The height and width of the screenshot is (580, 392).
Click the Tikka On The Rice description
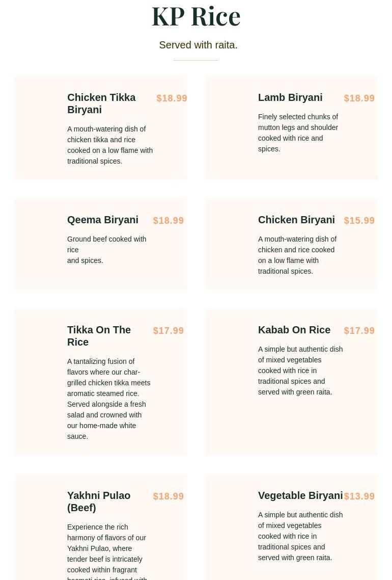[x=108, y=399]
